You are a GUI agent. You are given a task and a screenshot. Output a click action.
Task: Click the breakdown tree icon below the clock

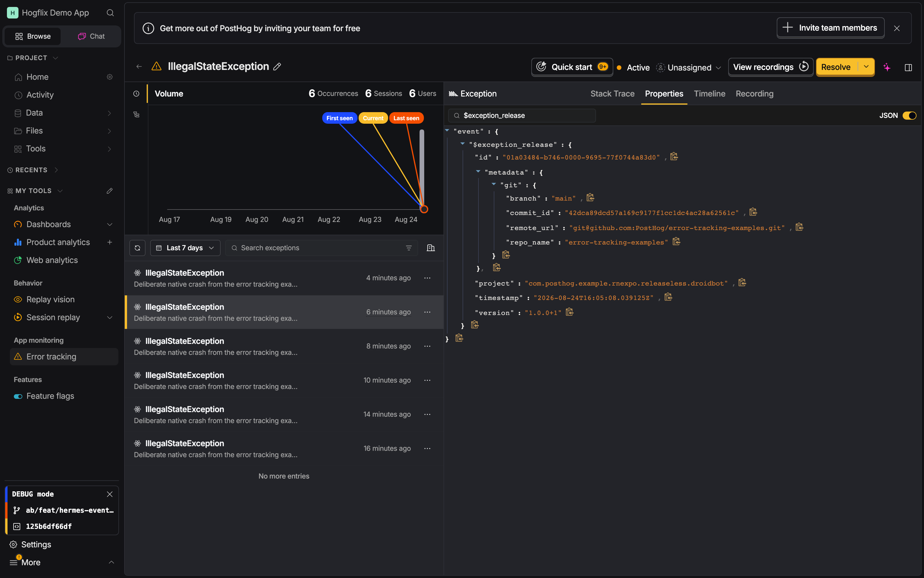point(136,115)
